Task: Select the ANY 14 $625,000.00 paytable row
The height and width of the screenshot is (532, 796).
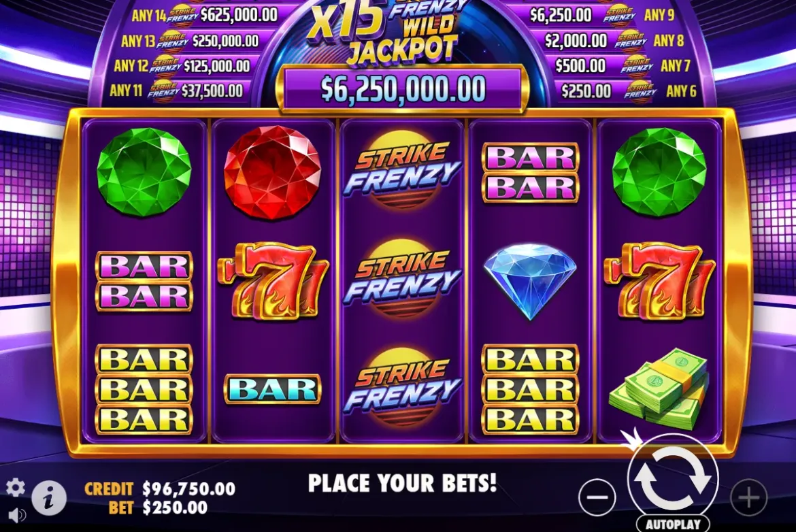Action: coord(205,15)
